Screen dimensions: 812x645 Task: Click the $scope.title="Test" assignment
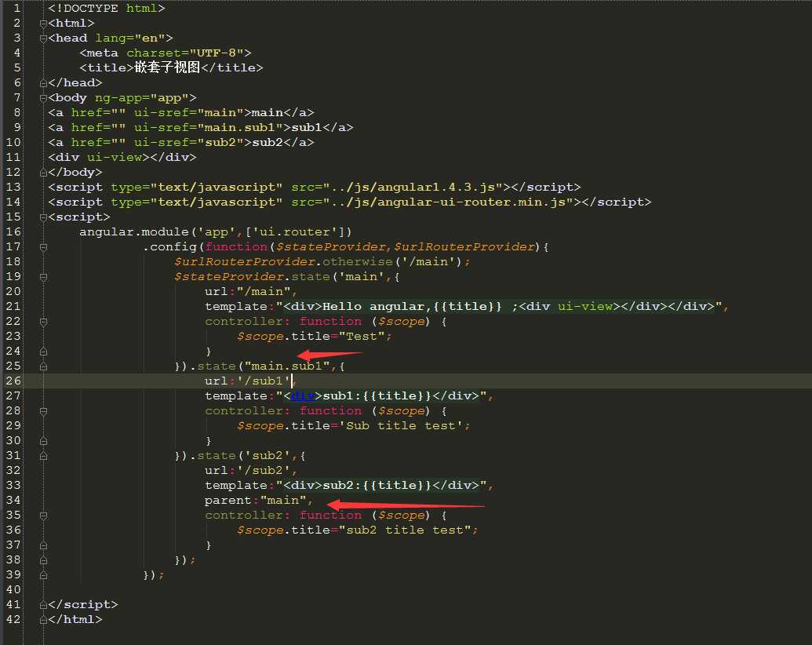click(x=314, y=336)
